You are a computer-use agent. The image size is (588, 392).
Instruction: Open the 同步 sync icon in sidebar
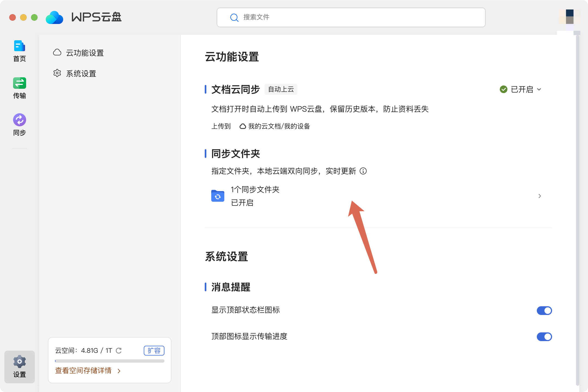(x=20, y=120)
